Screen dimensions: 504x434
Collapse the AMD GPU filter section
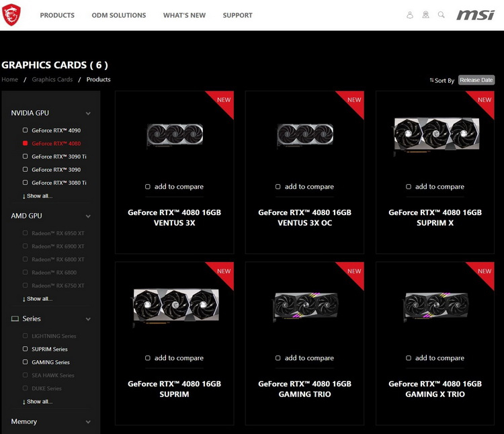pyautogui.click(x=88, y=216)
